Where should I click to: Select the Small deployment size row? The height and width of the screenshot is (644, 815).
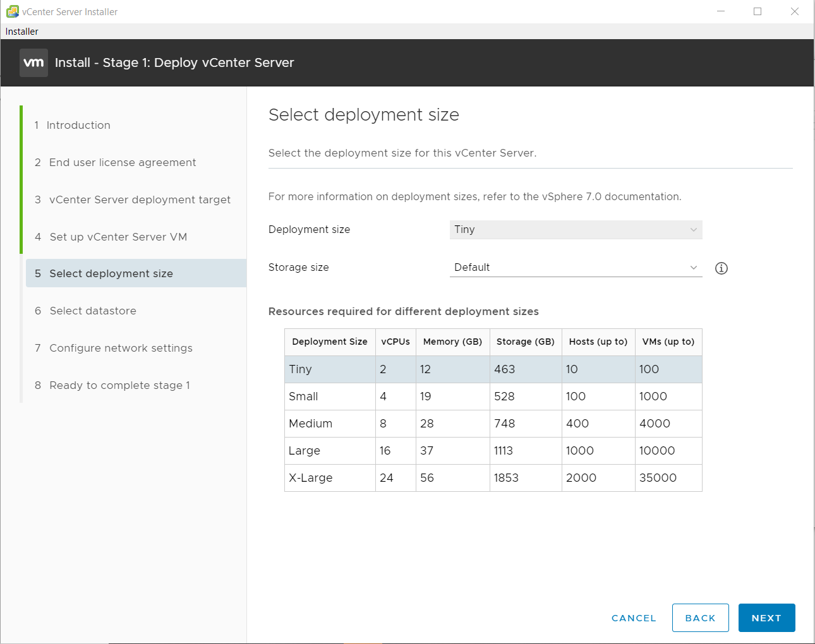[493, 397]
